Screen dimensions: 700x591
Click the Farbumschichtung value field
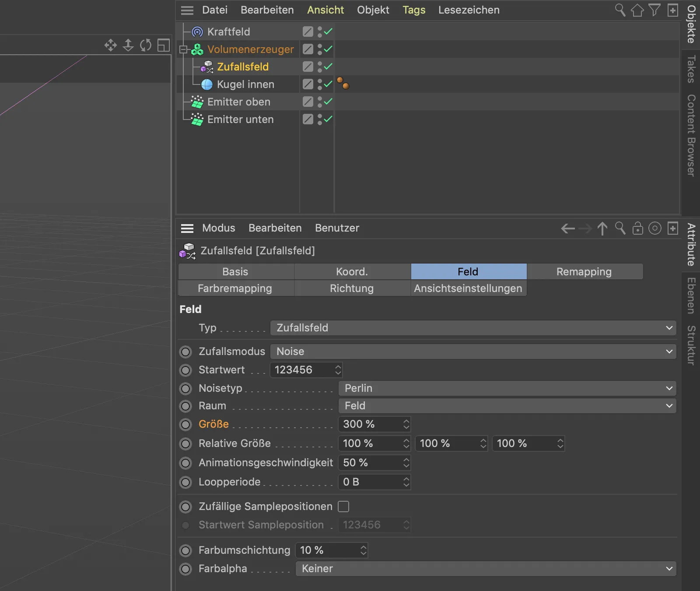pyautogui.click(x=332, y=550)
